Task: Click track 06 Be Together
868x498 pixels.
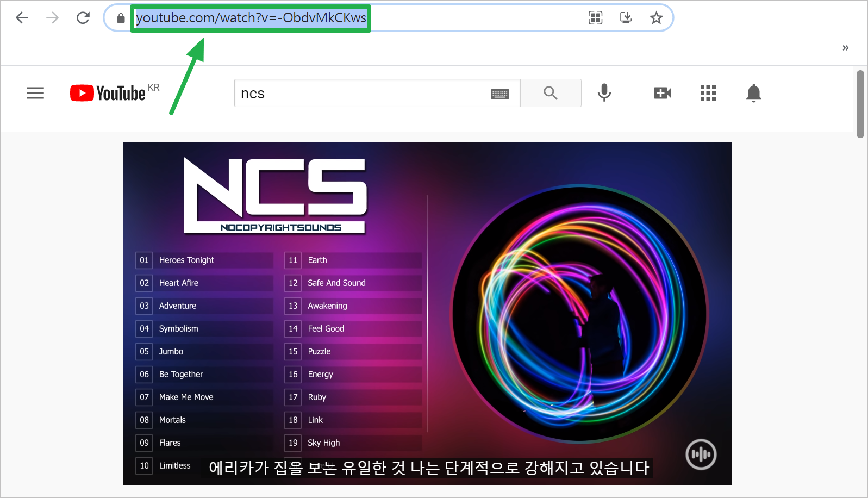Action: [204, 374]
